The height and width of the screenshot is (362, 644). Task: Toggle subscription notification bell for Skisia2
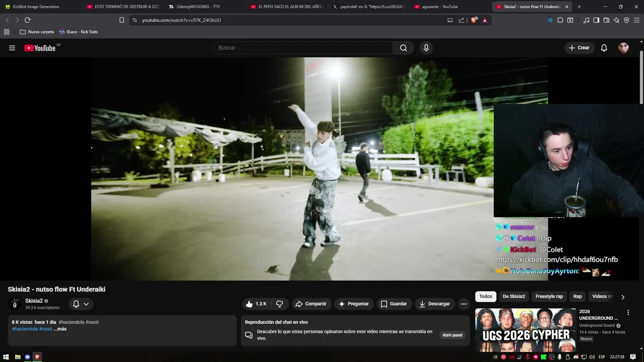point(80,304)
